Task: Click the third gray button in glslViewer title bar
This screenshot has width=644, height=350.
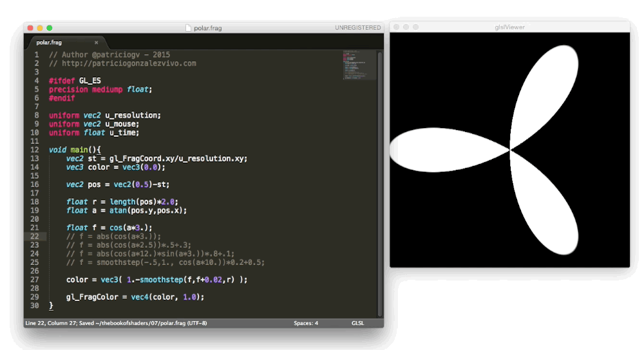Action: coord(415,27)
